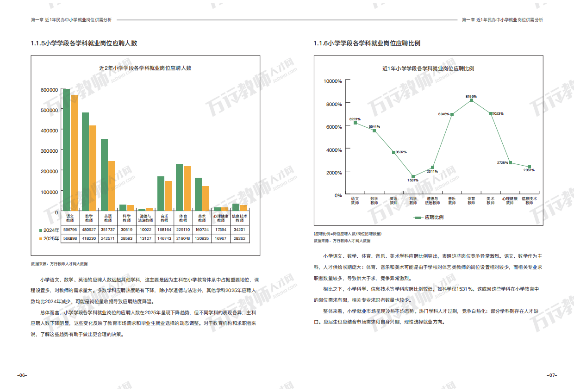Click table cell 13127
The width and height of the screenshot is (574, 392).
145,239
